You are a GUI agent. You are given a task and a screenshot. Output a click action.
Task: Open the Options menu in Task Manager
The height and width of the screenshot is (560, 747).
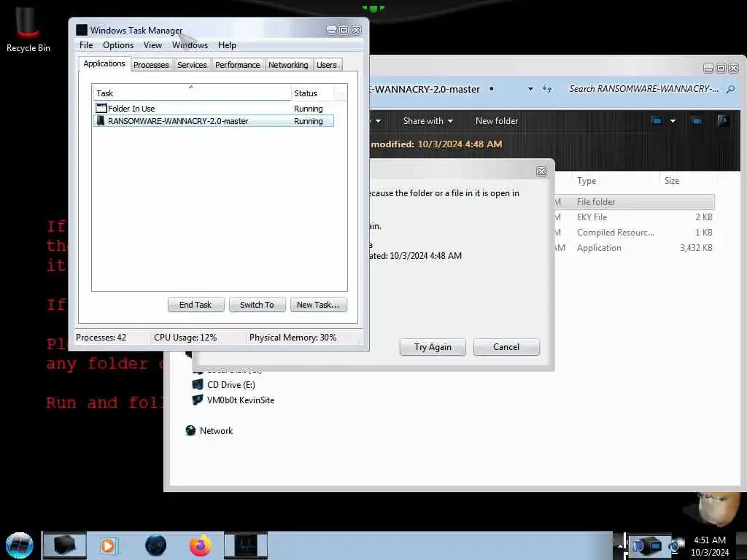[118, 45]
